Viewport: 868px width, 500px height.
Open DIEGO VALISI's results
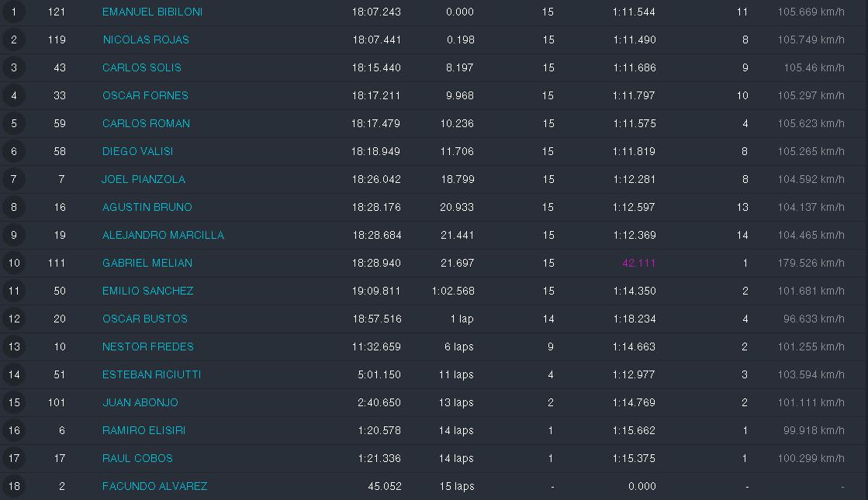(137, 151)
